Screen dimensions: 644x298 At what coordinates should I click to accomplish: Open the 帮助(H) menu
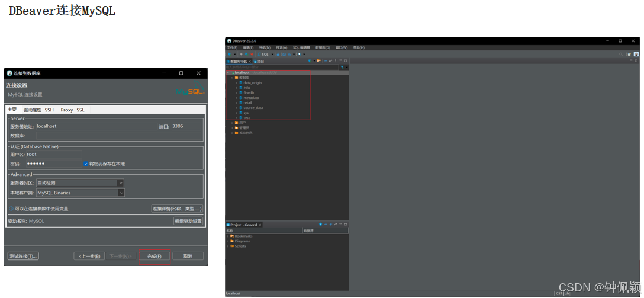[359, 47]
